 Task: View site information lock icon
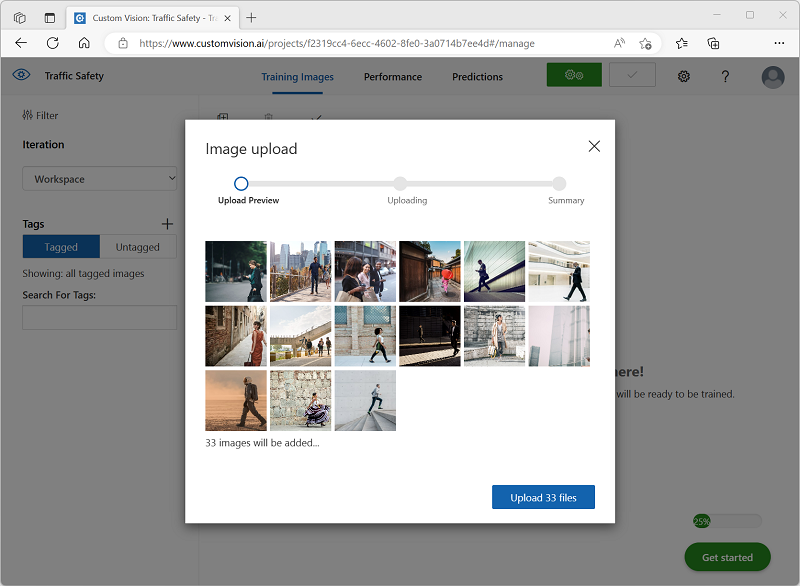(x=123, y=43)
